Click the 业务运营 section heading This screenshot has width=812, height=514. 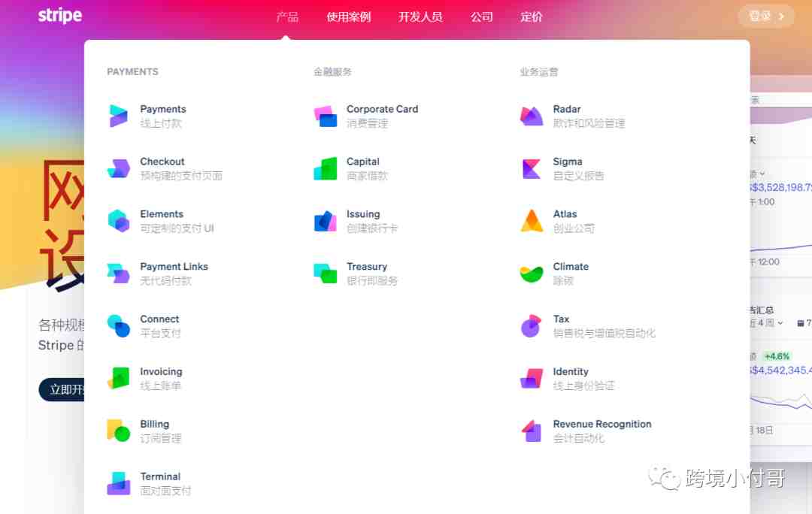tap(539, 72)
